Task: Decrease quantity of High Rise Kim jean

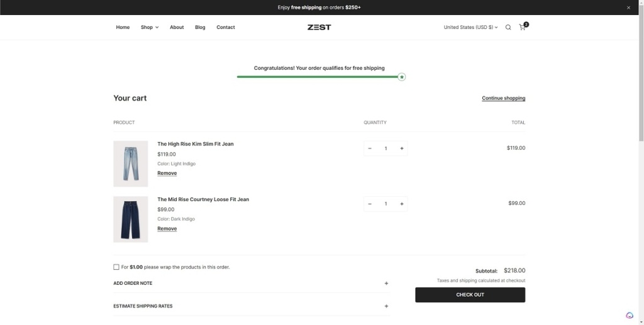Action: coord(370,148)
